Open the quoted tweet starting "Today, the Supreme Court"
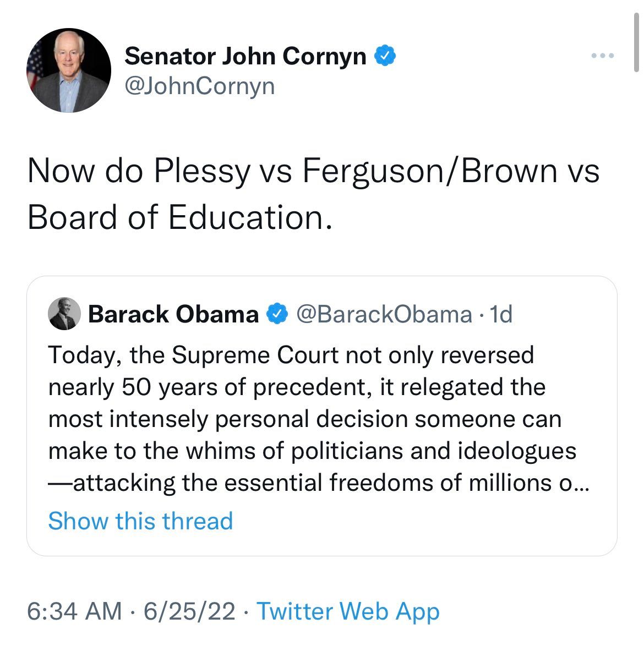Viewport: 644px width, 646px height. (322, 416)
